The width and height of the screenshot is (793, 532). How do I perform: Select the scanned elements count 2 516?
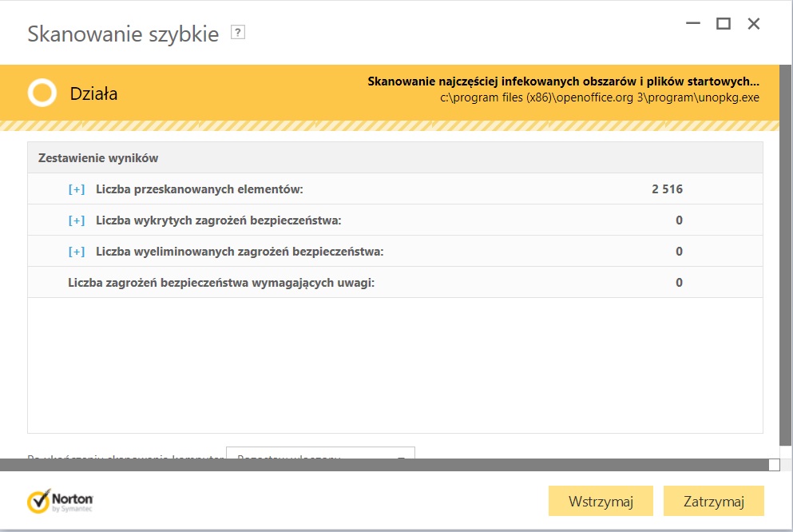pos(667,189)
